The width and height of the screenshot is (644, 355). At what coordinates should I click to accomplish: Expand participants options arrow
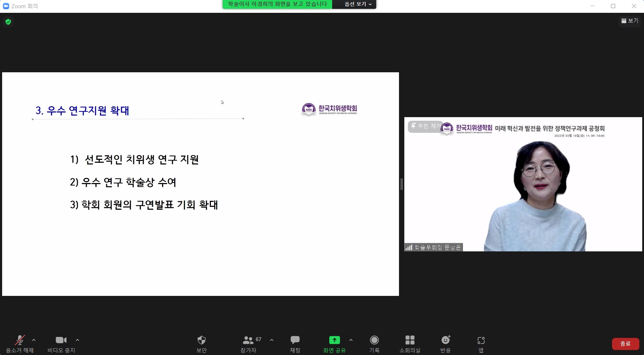pyautogui.click(x=272, y=340)
